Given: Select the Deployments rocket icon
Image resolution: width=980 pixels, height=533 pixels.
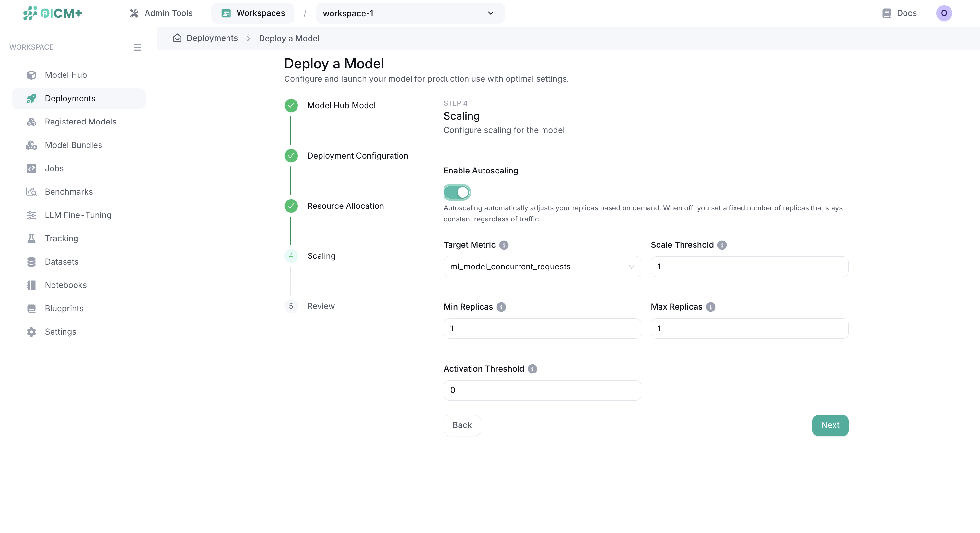Looking at the screenshot, I should pyautogui.click(x=31, y=98).
